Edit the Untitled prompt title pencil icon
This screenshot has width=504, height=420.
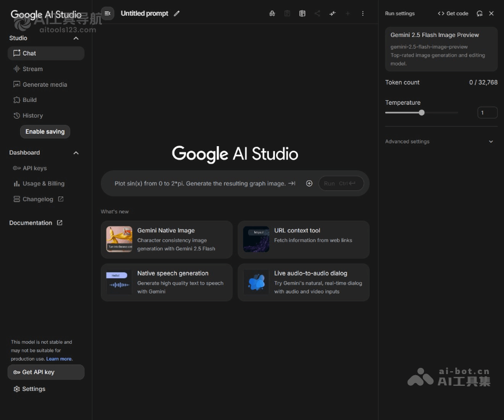point(176,13)
